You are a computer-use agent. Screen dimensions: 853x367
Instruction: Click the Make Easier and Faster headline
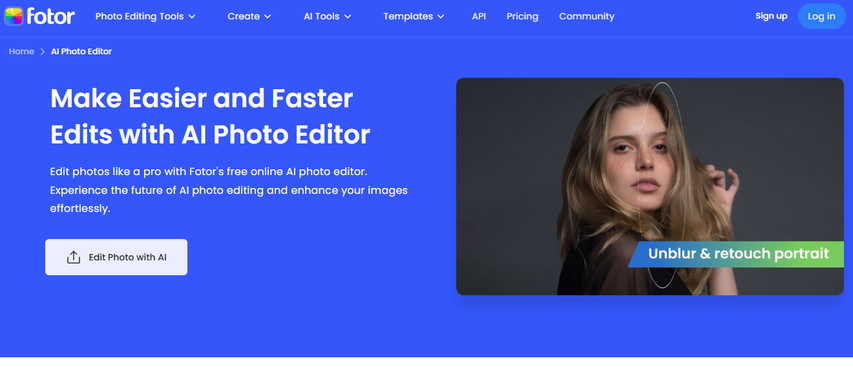210,116
